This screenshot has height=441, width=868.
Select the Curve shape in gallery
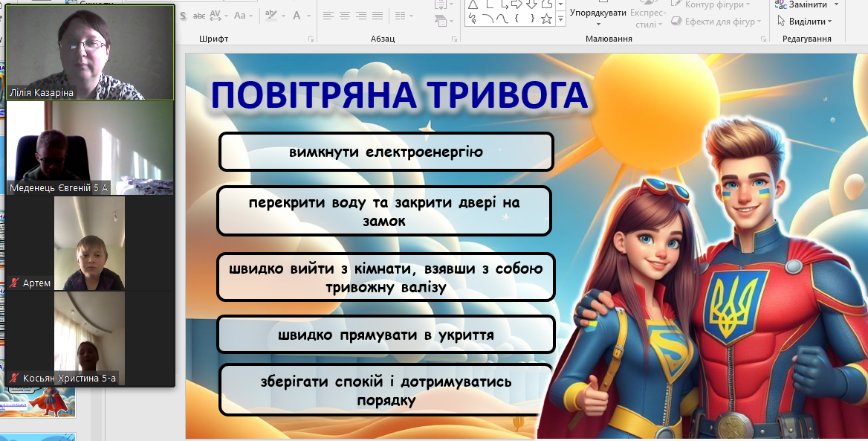tap(502, 19)
